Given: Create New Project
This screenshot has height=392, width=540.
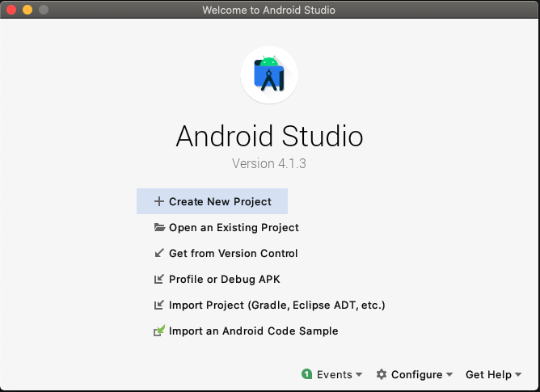Looking at the screenshot, I should (212, 201).
